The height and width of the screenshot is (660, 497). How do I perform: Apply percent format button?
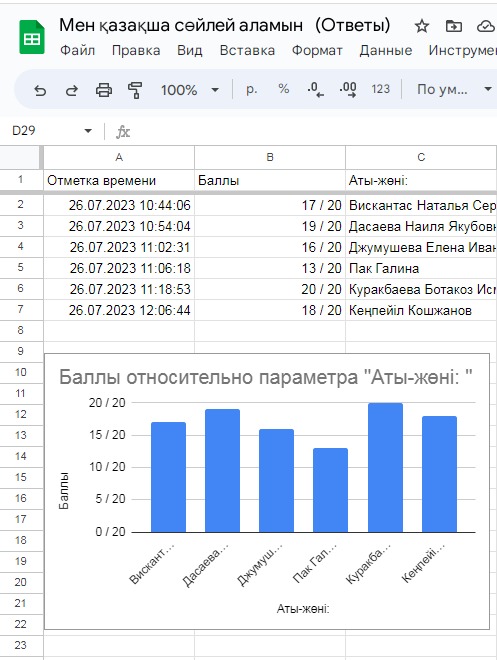284,89
